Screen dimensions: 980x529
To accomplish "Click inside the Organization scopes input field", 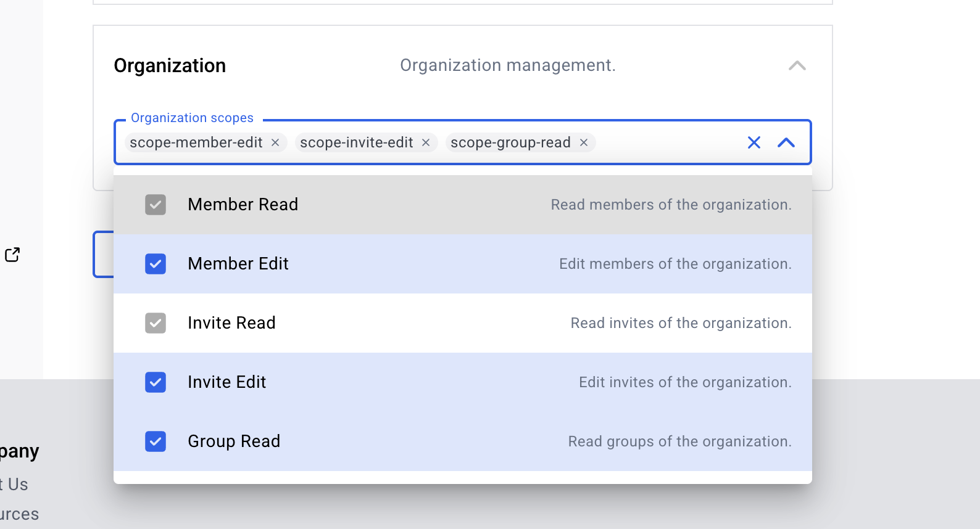I will tap(666, 142).
